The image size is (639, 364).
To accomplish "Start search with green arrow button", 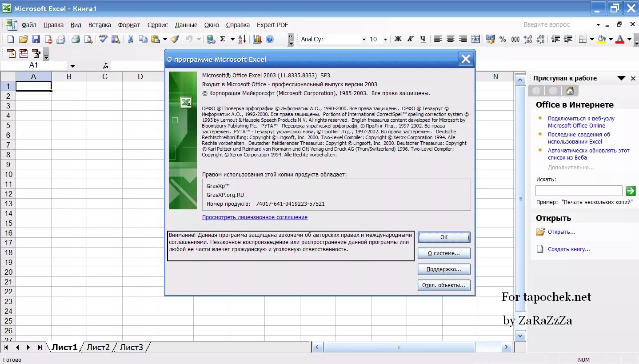I will [x=631, y=191].
